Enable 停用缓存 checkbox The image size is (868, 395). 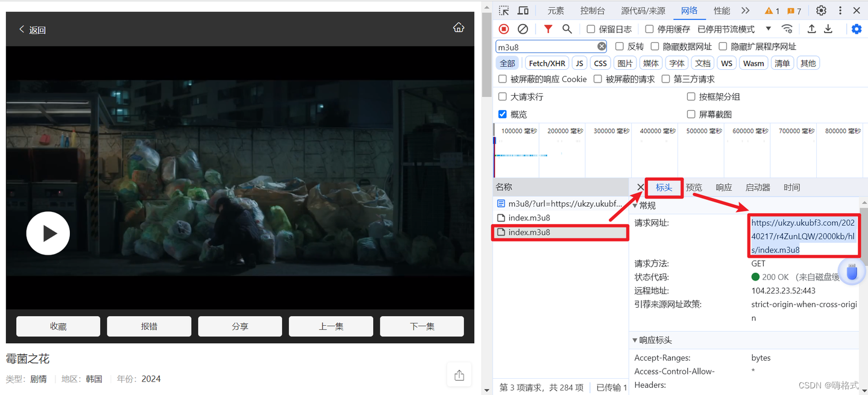649,29
